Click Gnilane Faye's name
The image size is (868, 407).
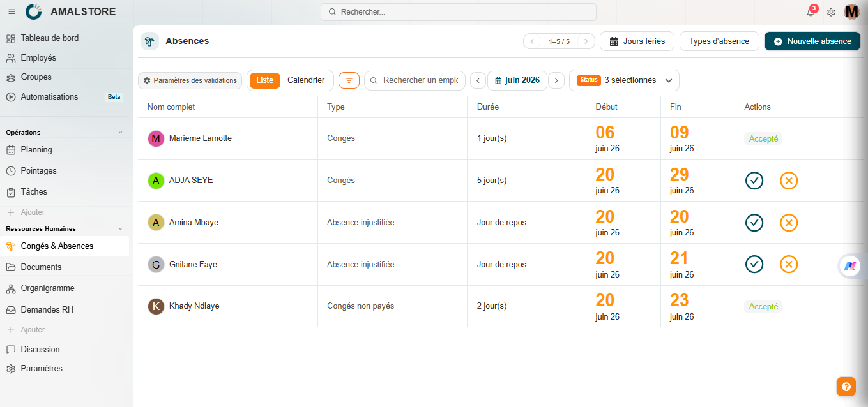coord(193,265)
